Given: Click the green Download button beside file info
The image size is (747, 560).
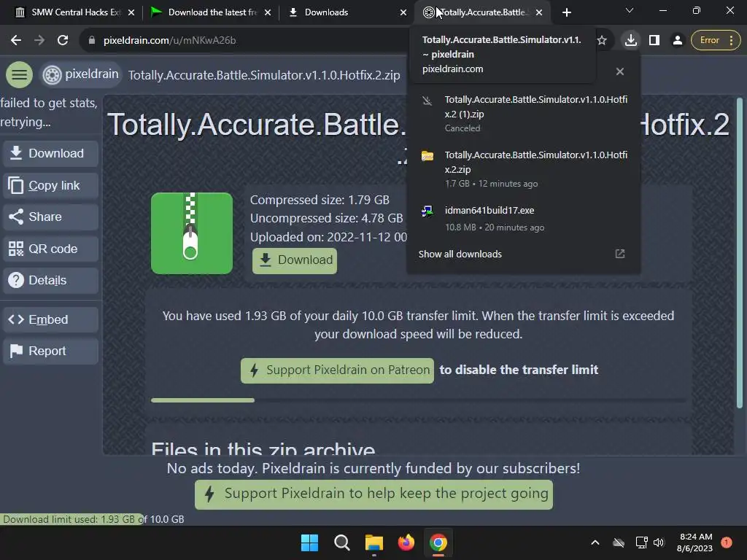Looking at the screenshot, I should (295, 260).
